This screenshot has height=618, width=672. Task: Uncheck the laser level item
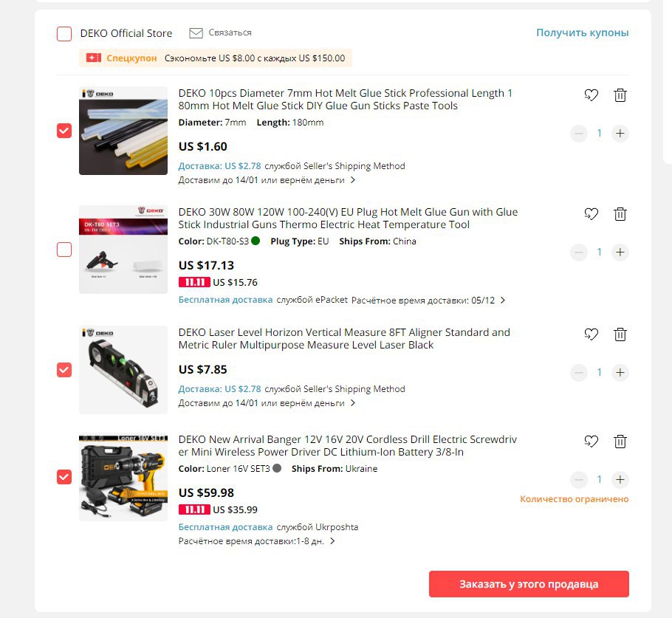tap(64, 370)
